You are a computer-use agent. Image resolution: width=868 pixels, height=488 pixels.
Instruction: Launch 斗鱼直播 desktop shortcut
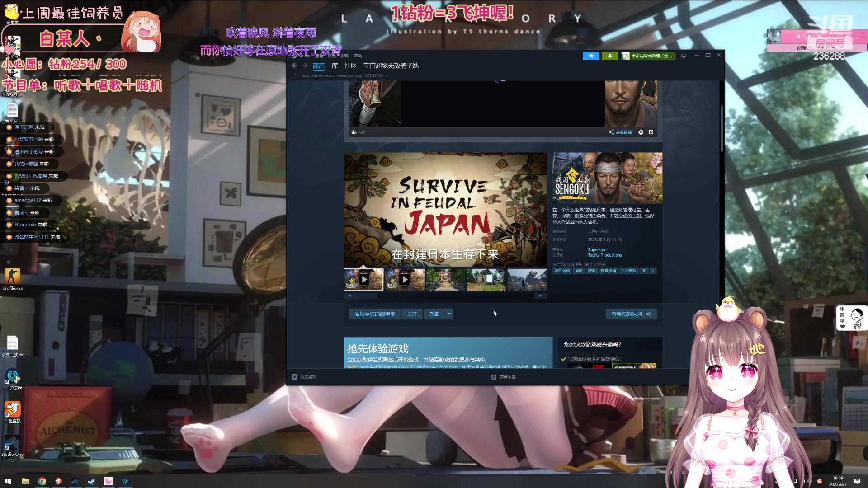(x=12, y=412)
